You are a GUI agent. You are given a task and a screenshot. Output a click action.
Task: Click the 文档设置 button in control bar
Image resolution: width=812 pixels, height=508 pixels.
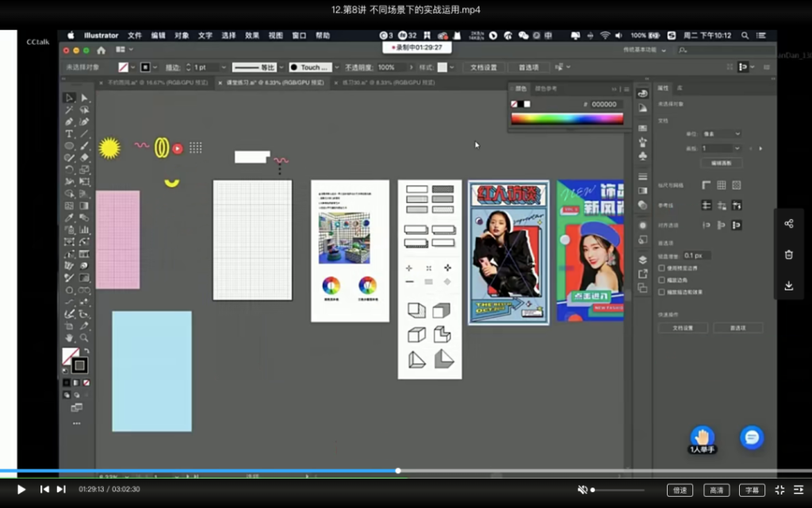(x=483, y=67)
